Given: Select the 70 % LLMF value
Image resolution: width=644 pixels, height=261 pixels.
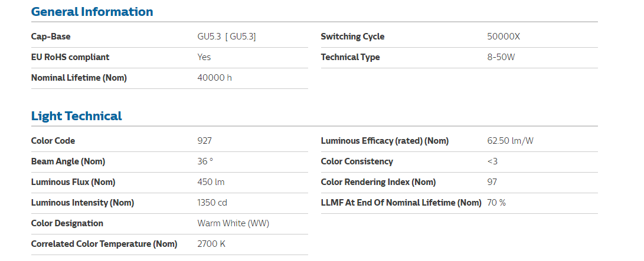Looking at the screenshot, I should pyautogui.click(x=496, y=203).
